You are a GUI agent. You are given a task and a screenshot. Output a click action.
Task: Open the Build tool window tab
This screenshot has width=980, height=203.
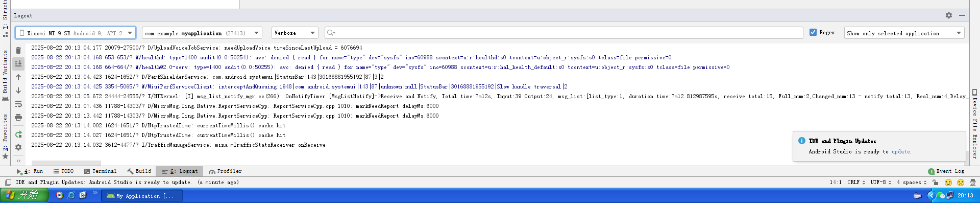(x=139, y=171)
